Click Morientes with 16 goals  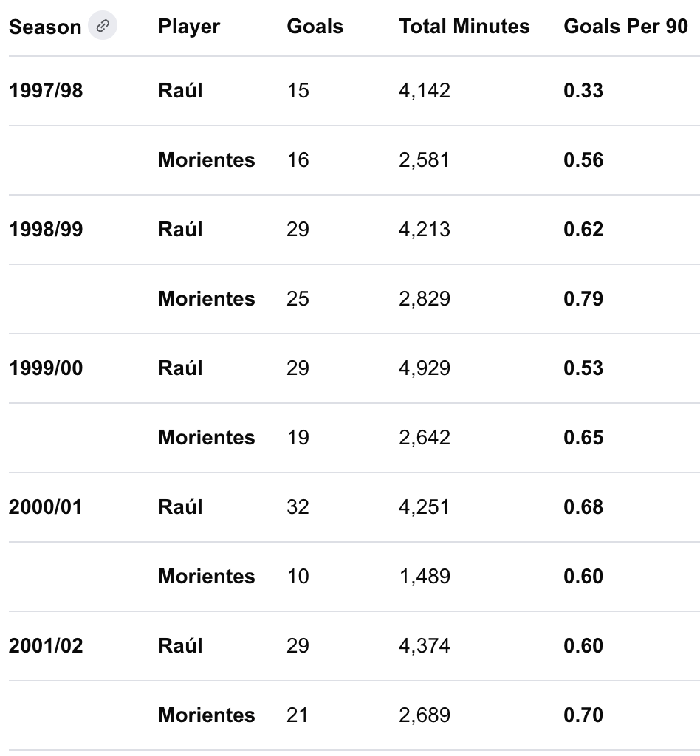click(x=206, y=160)
